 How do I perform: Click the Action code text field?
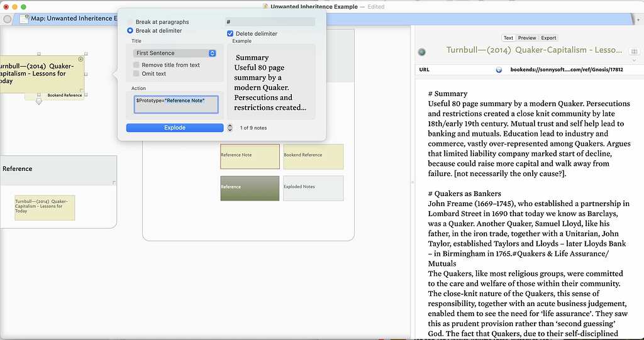click(176, 104)
